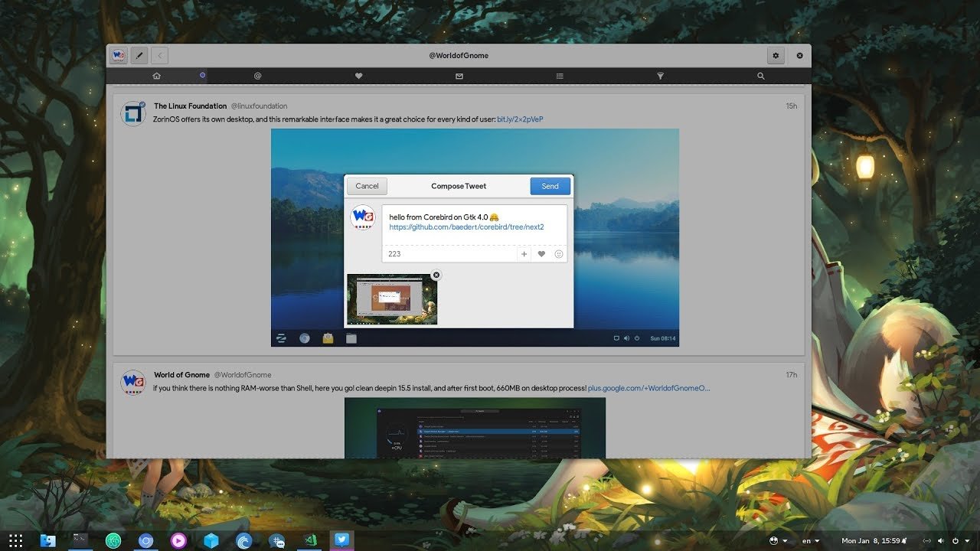Click inside the tweet text input area
This screenshot has height=551, width=980.
pos(475,225)
